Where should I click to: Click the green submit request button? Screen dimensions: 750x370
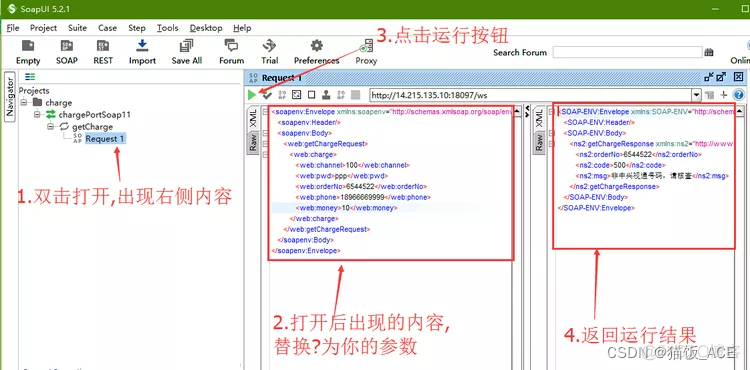[252, 95]
